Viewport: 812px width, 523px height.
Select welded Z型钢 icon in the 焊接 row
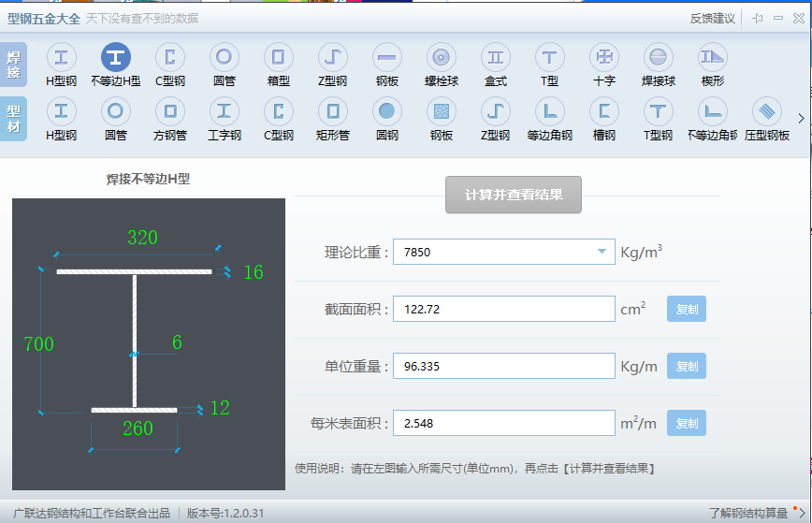pyautogui.click(x=332, y=57)
